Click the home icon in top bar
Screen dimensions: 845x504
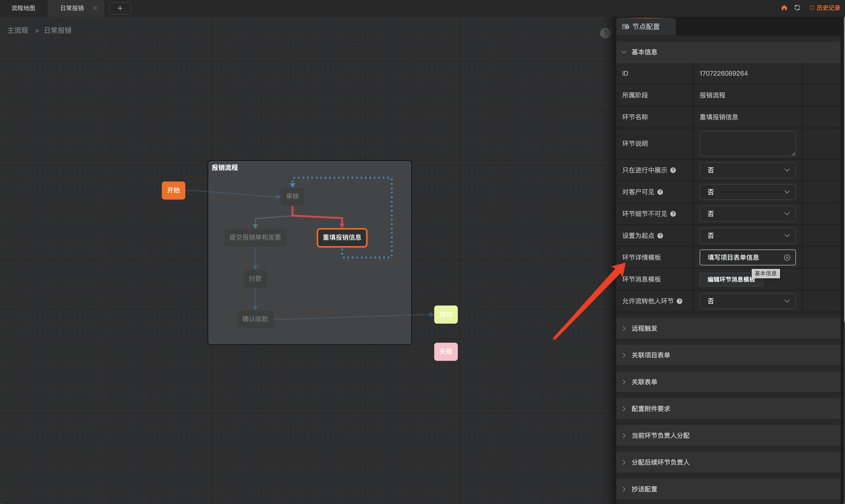pos(784,8)
